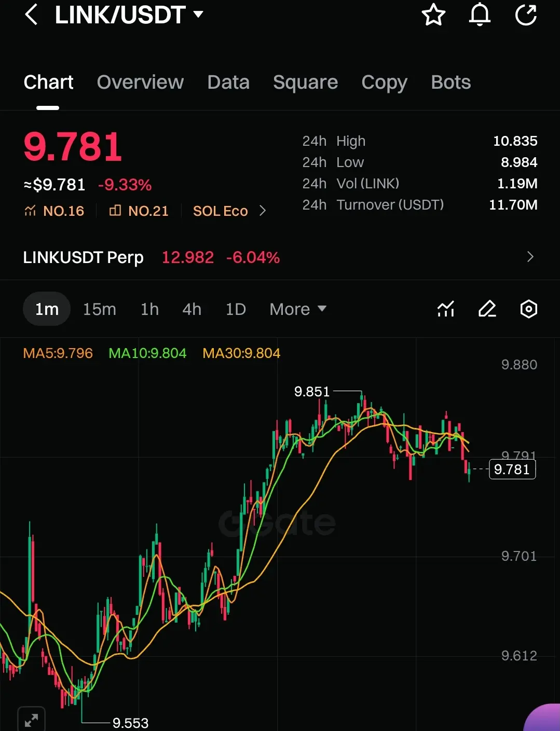Open chart indicators icon

click(445, 309)
